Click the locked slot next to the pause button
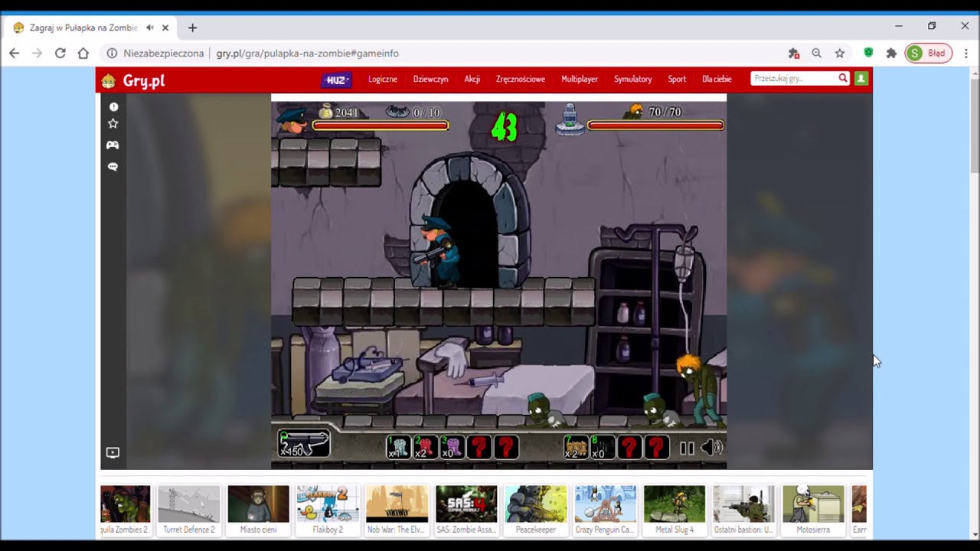The height and width of the screenshot is (551, 980). 656,447
